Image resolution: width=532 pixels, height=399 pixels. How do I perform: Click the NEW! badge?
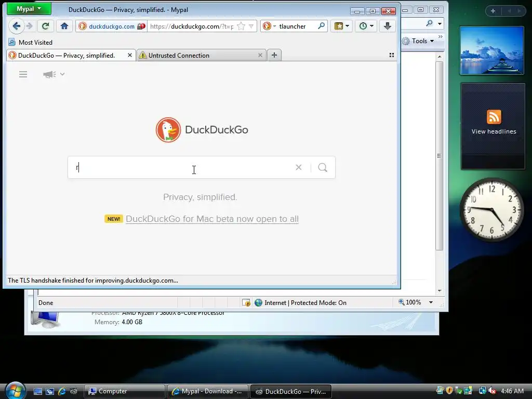click(x=114, y=219)
